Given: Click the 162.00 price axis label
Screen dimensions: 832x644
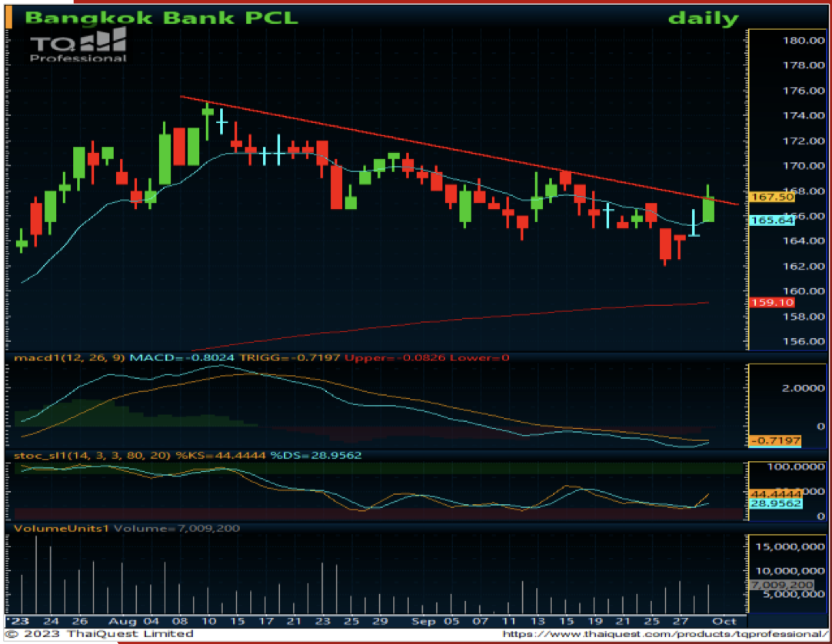Looking at the screenshot, I should click(804, 267).
